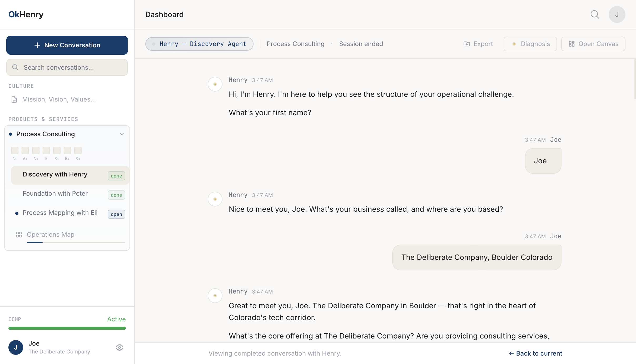Select the Operations Map grid icon
The width and height of the screenshot is (636, 364).
19,235
